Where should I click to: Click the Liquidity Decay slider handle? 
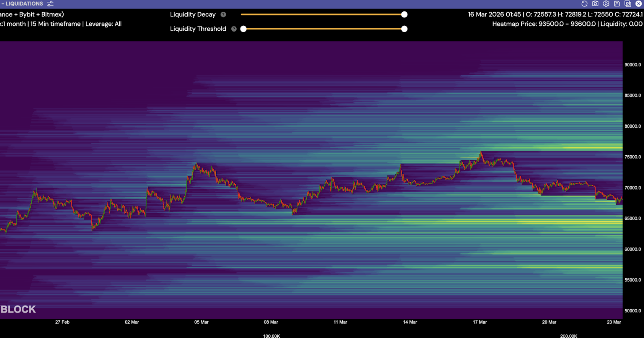(x=404, y=15)
